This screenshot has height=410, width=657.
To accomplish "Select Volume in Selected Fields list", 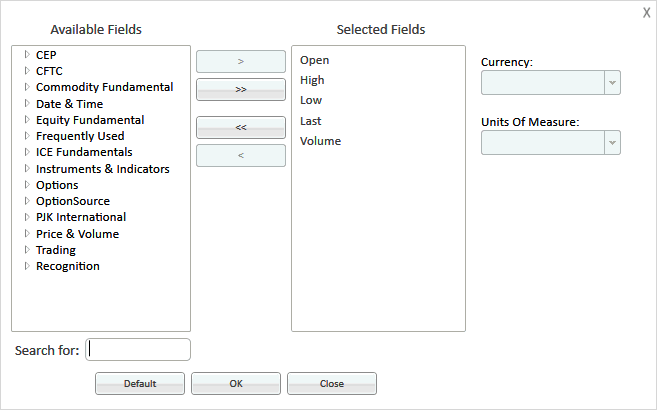I will [321, 141].
